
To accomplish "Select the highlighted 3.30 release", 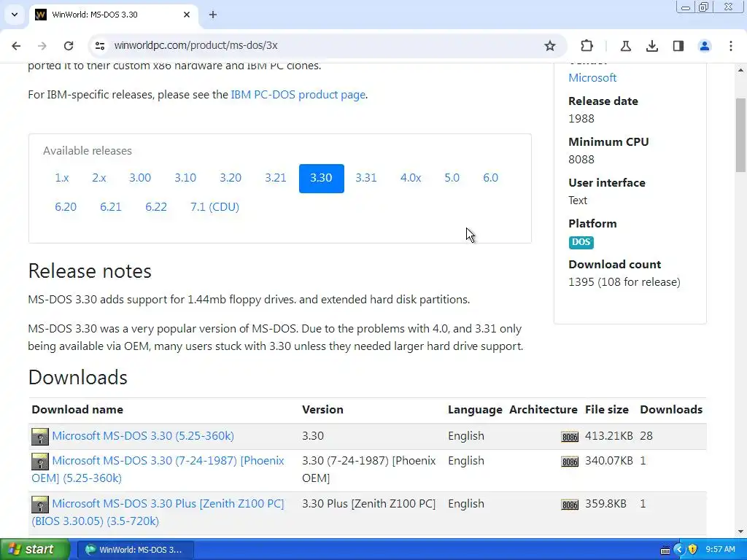I will click(322, 179).
